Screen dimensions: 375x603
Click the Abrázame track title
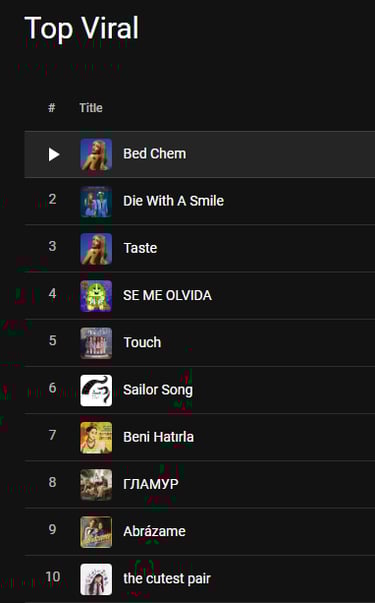[x=155, y=531]
